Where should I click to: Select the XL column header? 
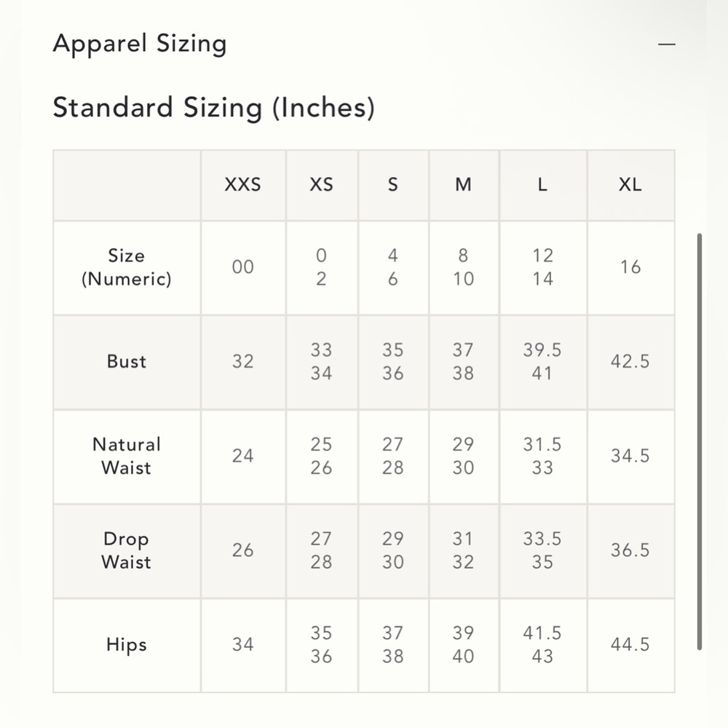point(630,185)
